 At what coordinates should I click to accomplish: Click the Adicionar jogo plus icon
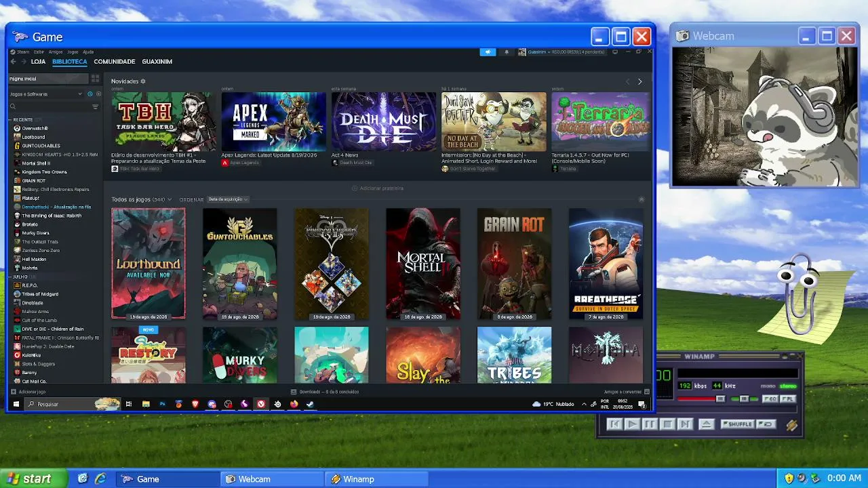coord(14,392)
